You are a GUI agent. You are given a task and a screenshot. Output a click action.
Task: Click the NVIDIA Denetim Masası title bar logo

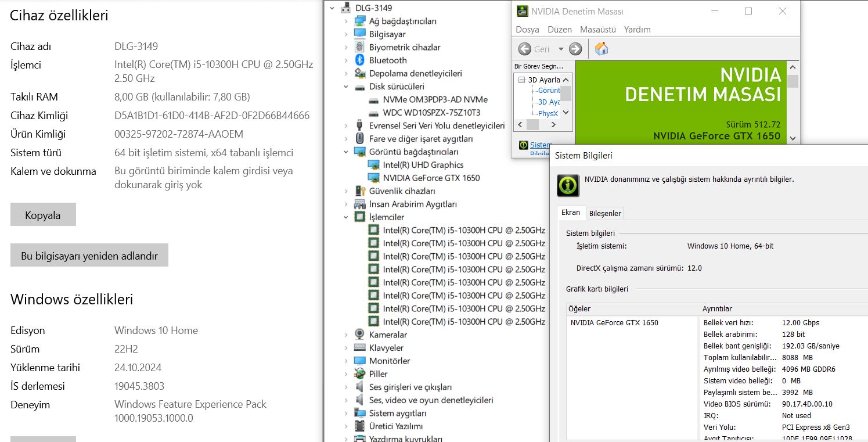523,11
